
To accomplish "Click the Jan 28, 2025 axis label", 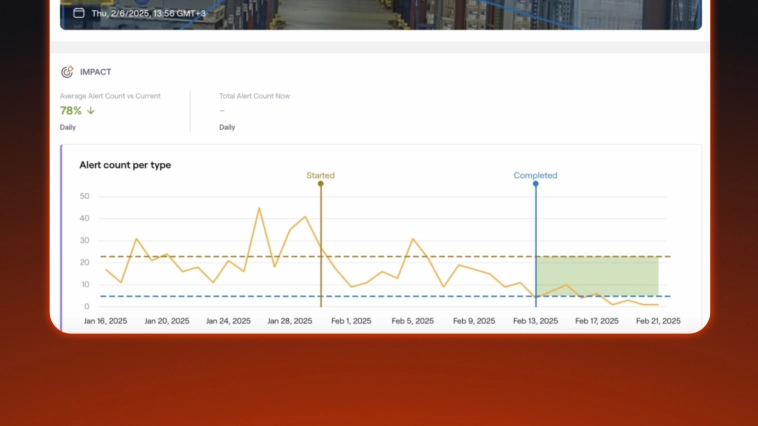I will click(x=290, y=321).
